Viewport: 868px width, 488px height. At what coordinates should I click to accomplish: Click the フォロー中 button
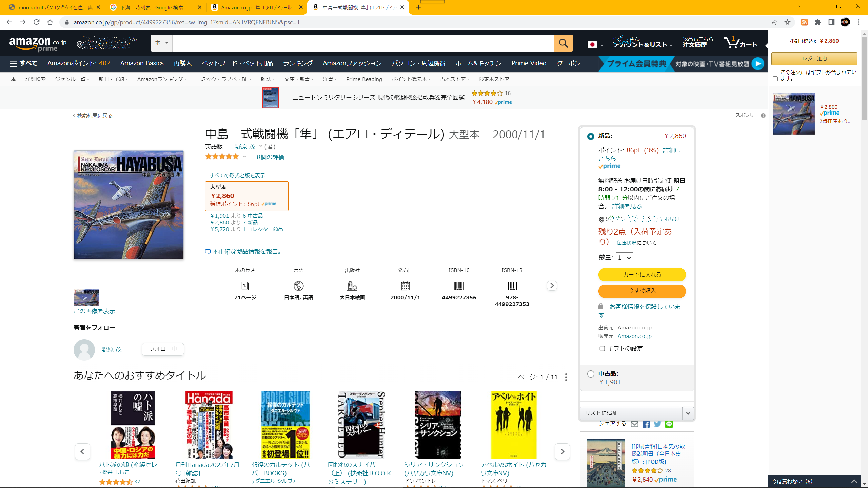[x=163, y=349]
